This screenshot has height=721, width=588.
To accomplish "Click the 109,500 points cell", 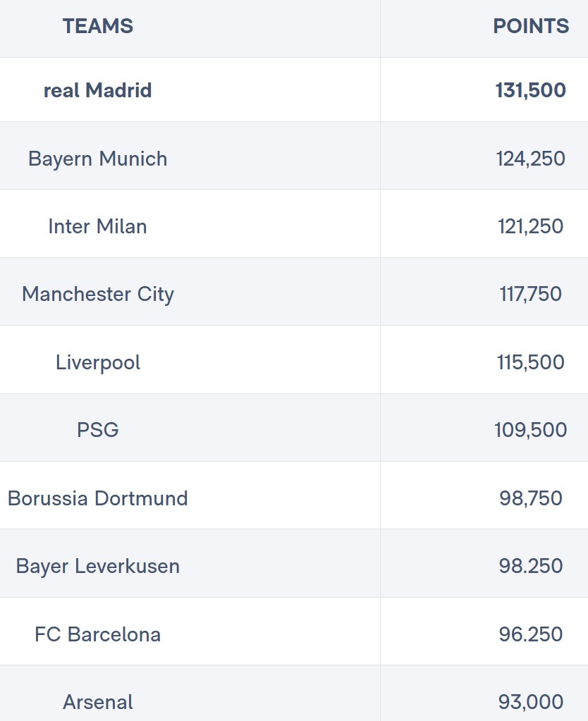I will tap(531, 430).
